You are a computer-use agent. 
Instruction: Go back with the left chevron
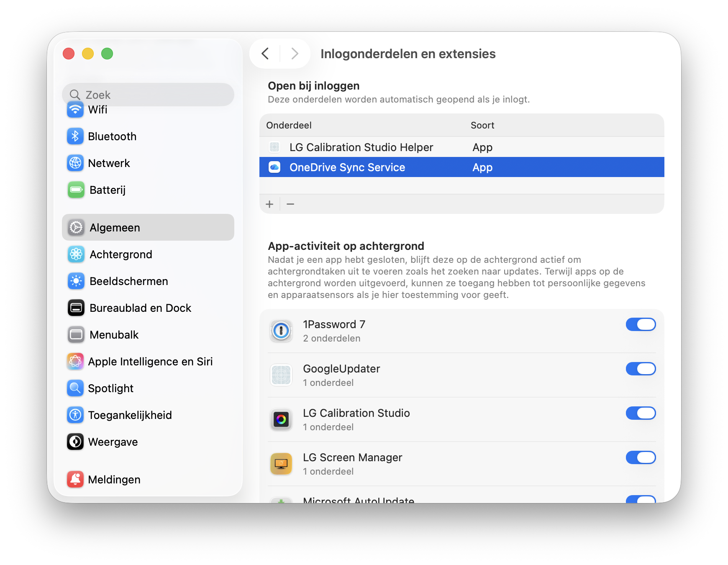(x=265, y=54)
